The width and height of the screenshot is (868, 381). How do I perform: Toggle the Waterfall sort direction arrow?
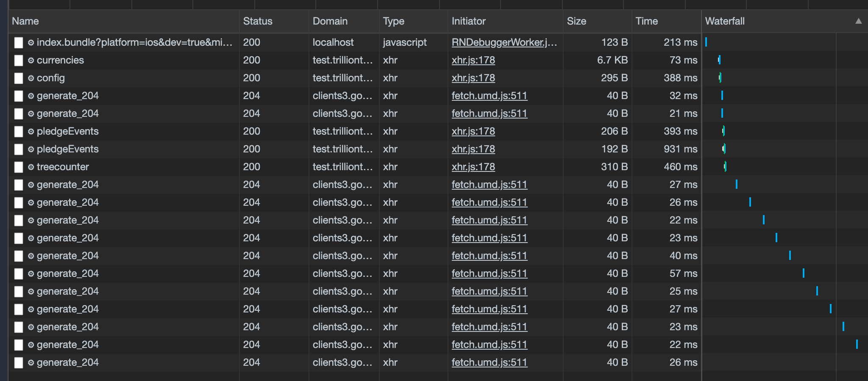click(x=858, y=21)
